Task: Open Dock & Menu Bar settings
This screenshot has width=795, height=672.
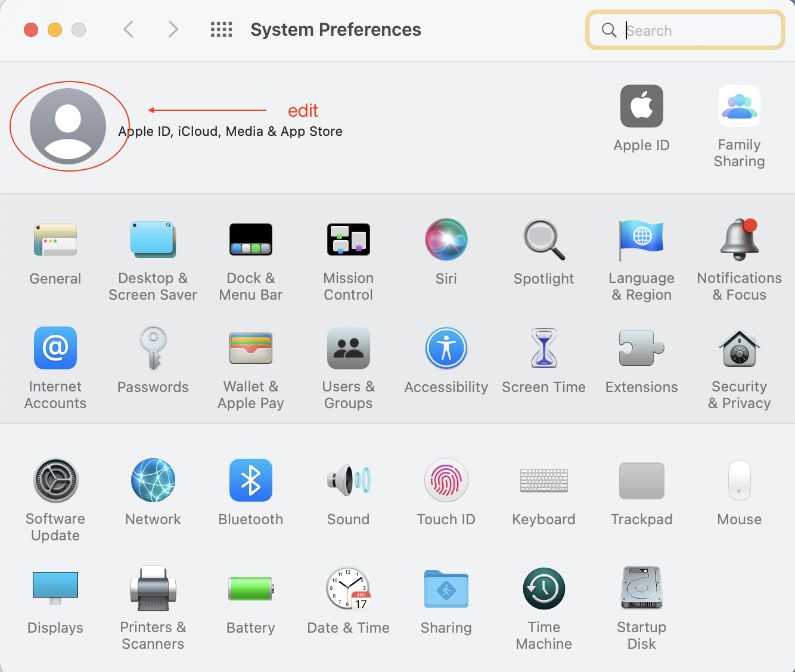Action: pyautogui.click(x=251, y=240)
